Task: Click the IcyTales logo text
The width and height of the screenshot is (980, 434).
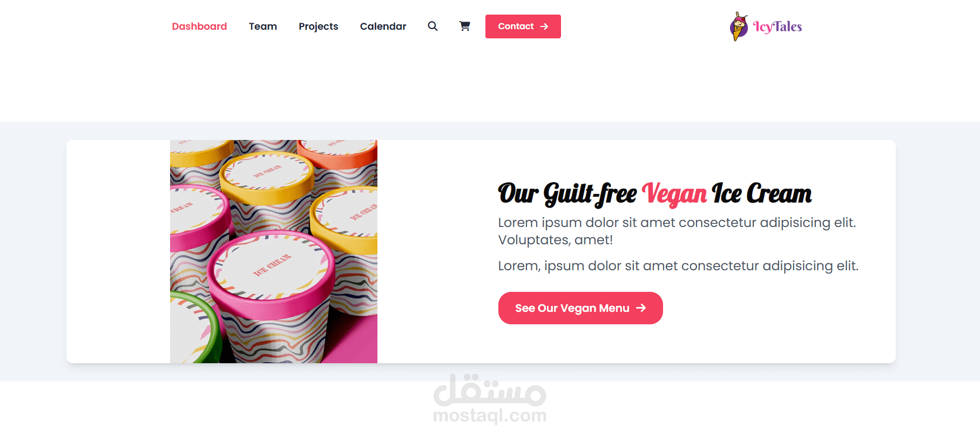Action: (x=777, y=26)
